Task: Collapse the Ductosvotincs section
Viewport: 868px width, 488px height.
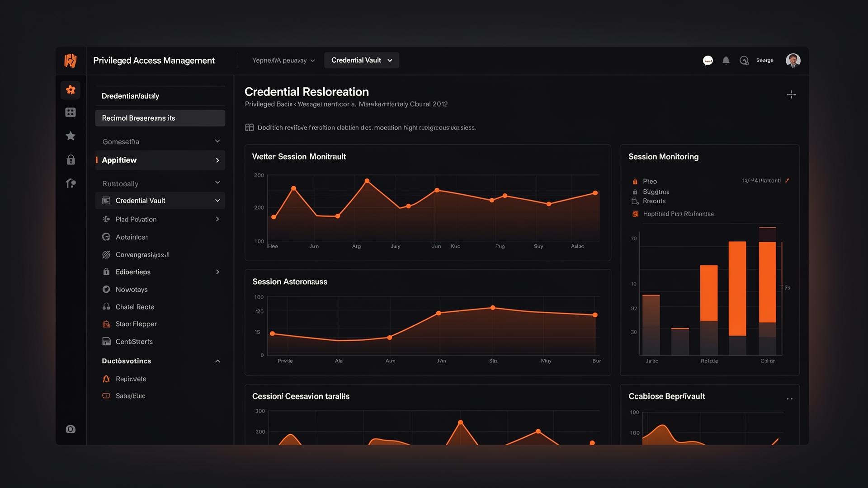Action: pyautogui.click(x=217, y=361)
